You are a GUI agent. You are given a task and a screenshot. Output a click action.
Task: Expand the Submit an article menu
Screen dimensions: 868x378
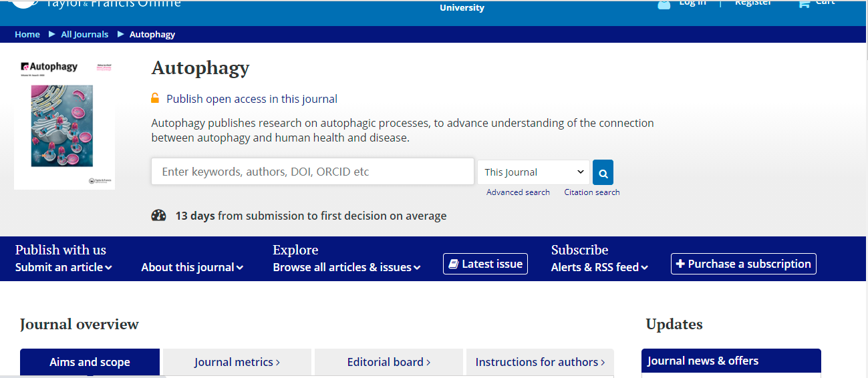pos(63,267)
